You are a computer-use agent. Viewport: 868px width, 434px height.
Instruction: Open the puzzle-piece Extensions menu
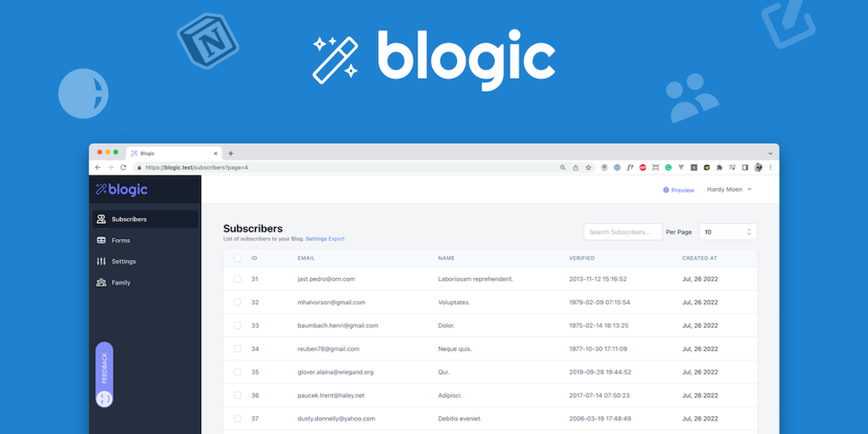720,167
